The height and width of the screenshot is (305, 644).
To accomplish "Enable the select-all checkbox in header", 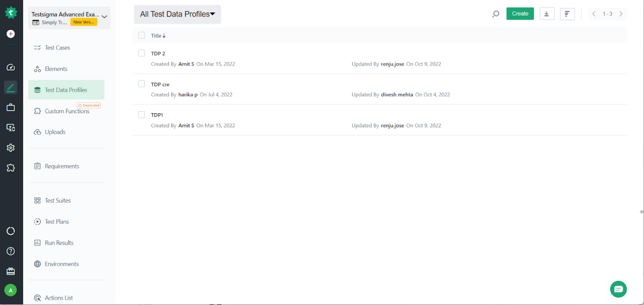I will (141, 35).
